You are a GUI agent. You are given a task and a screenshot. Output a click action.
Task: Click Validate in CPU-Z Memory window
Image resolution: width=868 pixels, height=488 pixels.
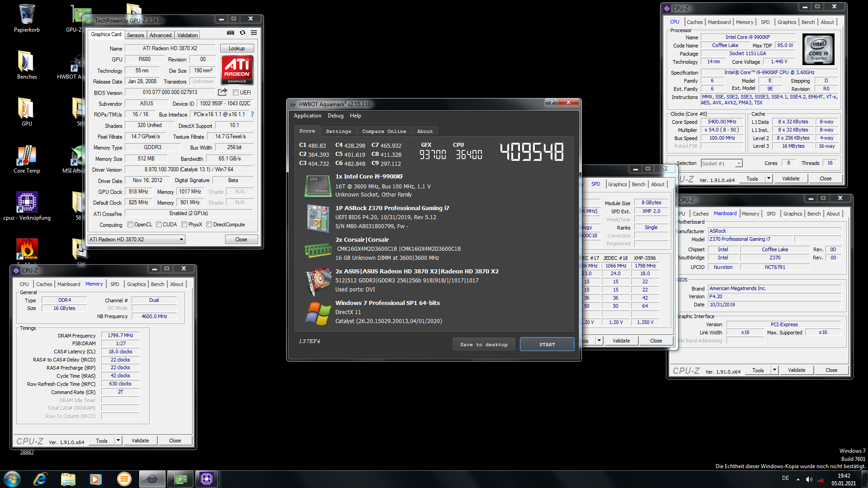[140, 441]
